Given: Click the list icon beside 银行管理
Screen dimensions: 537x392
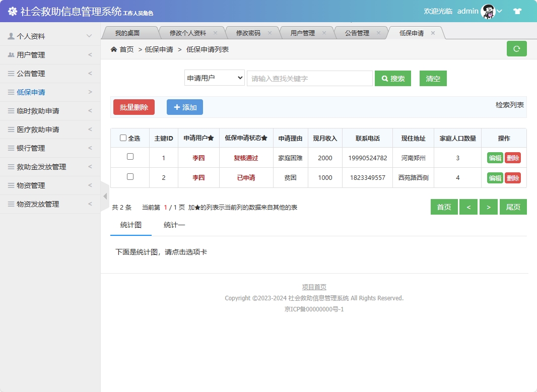Looking at the screenshot, I should coord(12,148).
